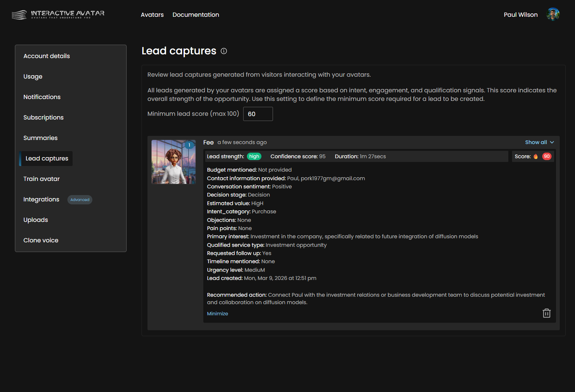This screenshot has width=575, height=392.
Task: Select Lead captures in the sidebar
Action: point(47,158)
